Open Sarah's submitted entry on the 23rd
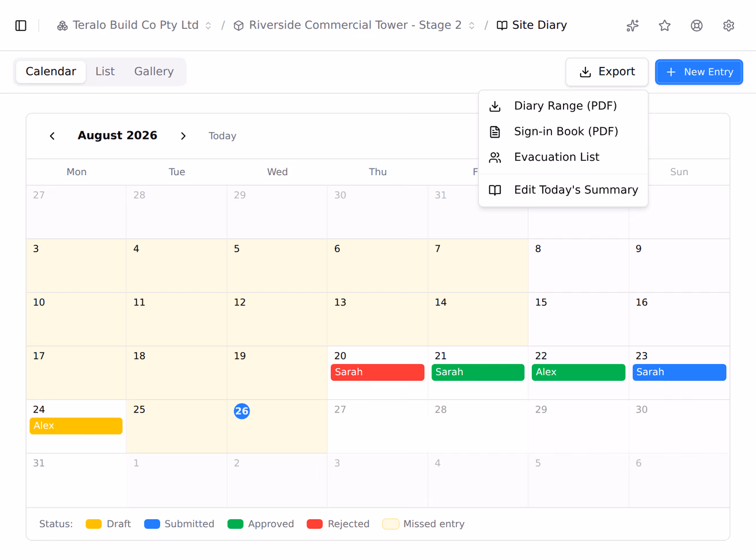This screenshot has width=756, height=560. (679, 372)
